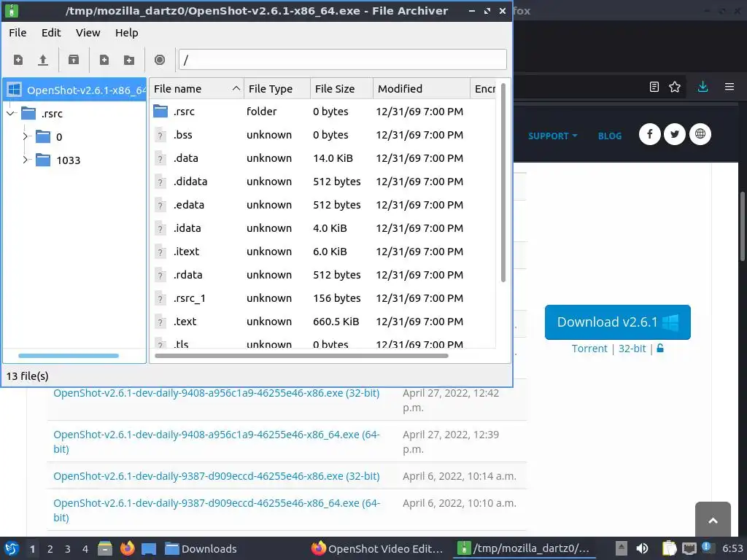Click the Add files toolbar icon
Viewport: 747px width, 560px height.
pyautogui.click(x=104, y=60)
